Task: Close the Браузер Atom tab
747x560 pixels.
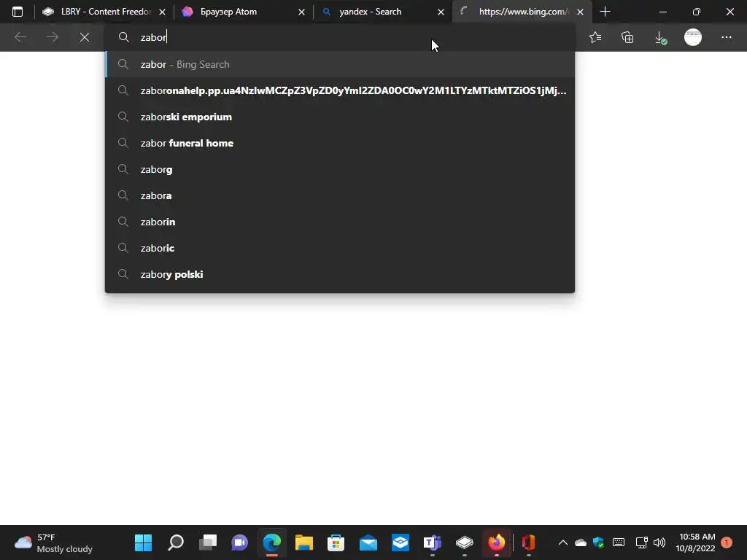Action: pos(301,12)
